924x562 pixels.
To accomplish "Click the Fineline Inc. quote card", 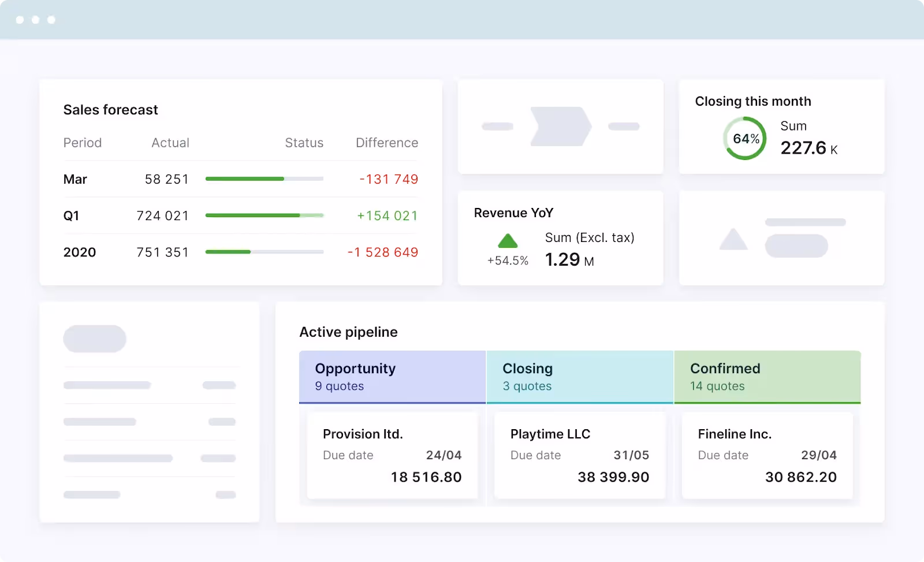I will [768, 456].
